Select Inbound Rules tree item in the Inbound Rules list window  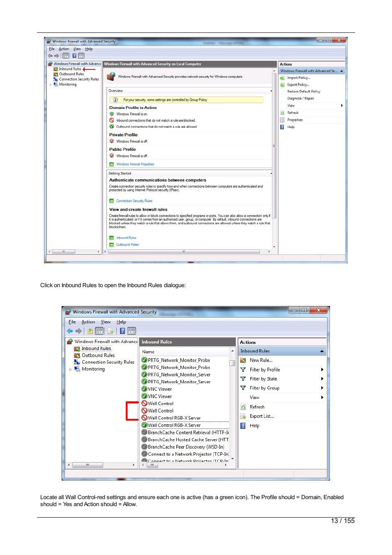click(x=96, y=348)
